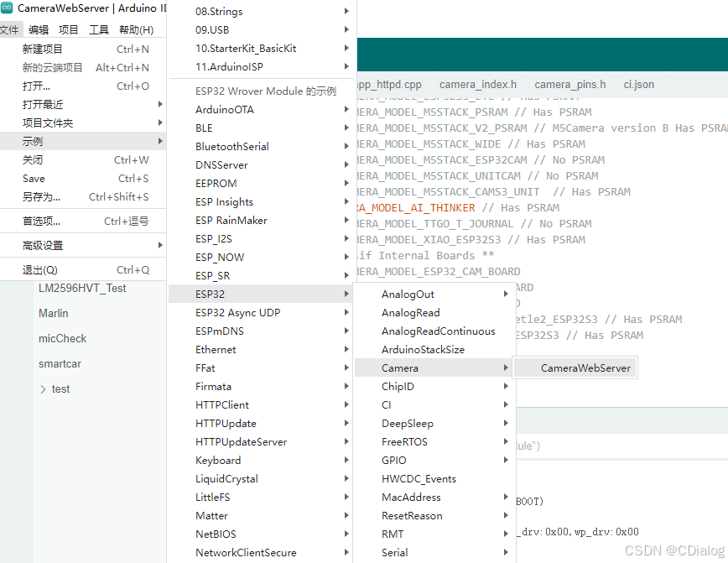Open Keyboard examples submenu

[263, 461]
